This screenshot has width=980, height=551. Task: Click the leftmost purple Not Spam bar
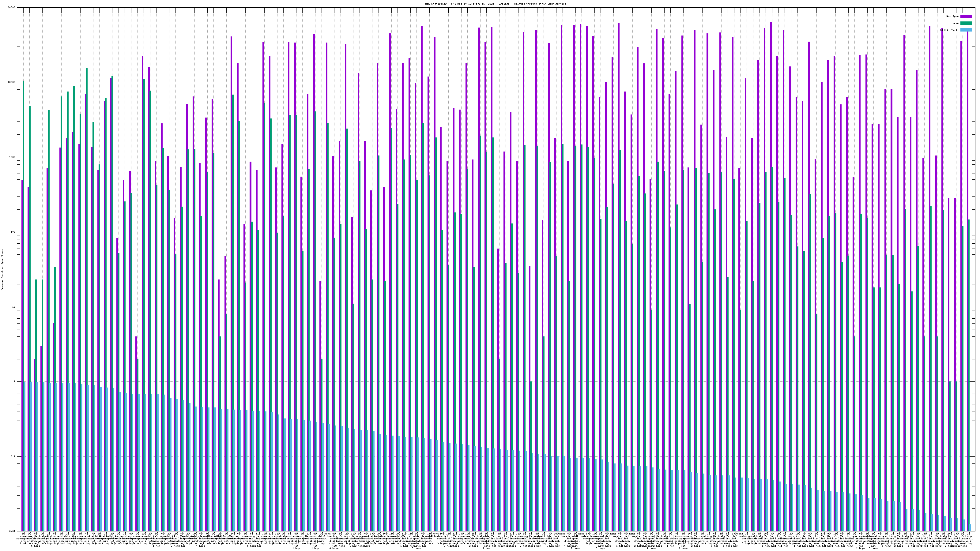[22, 342]
